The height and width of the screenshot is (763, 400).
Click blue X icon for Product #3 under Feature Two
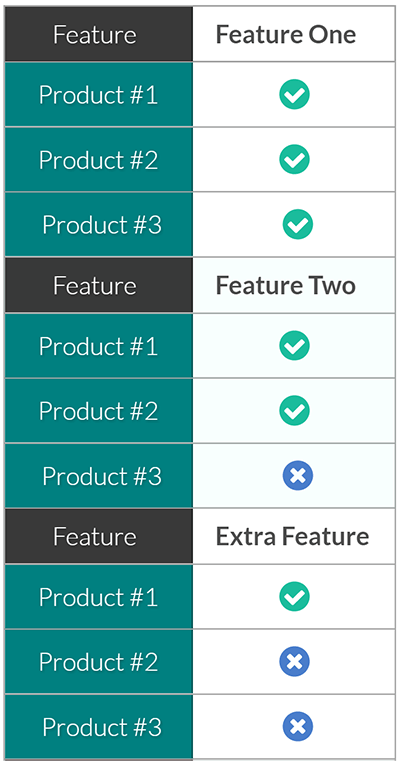pyautogui.click(x=298, y=475)
